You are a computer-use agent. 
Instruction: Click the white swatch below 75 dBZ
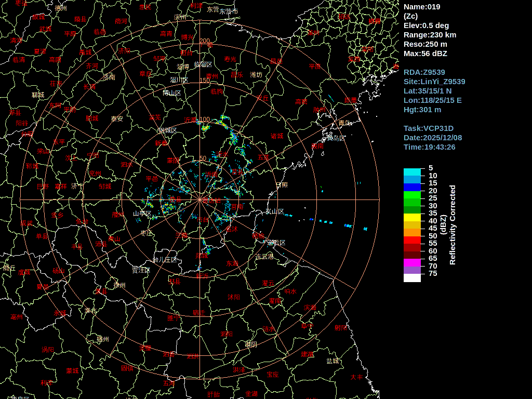(x=412, y=278)
